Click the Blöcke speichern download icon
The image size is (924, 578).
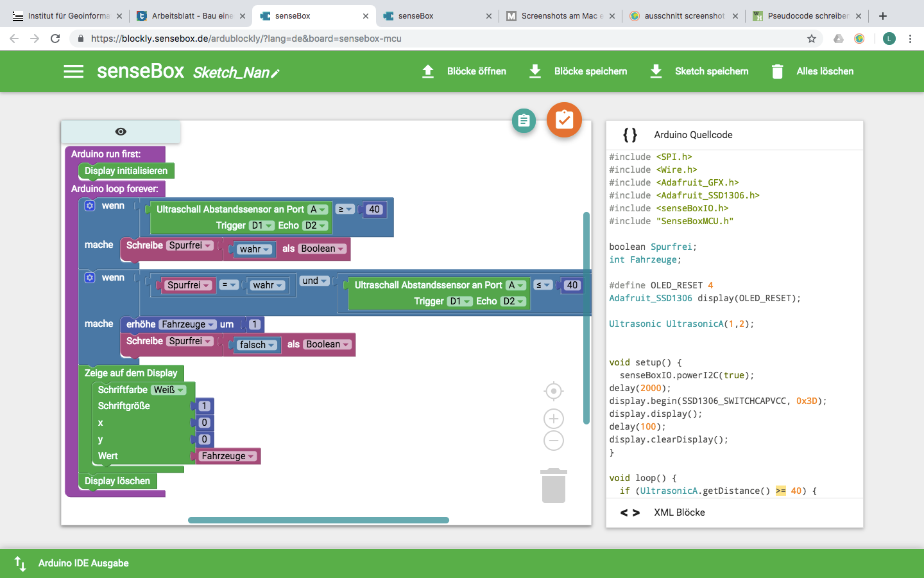point(535,71)
